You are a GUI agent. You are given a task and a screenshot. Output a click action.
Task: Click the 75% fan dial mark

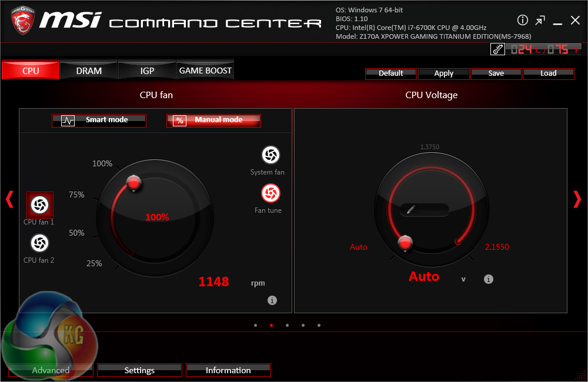click(76, 195)
